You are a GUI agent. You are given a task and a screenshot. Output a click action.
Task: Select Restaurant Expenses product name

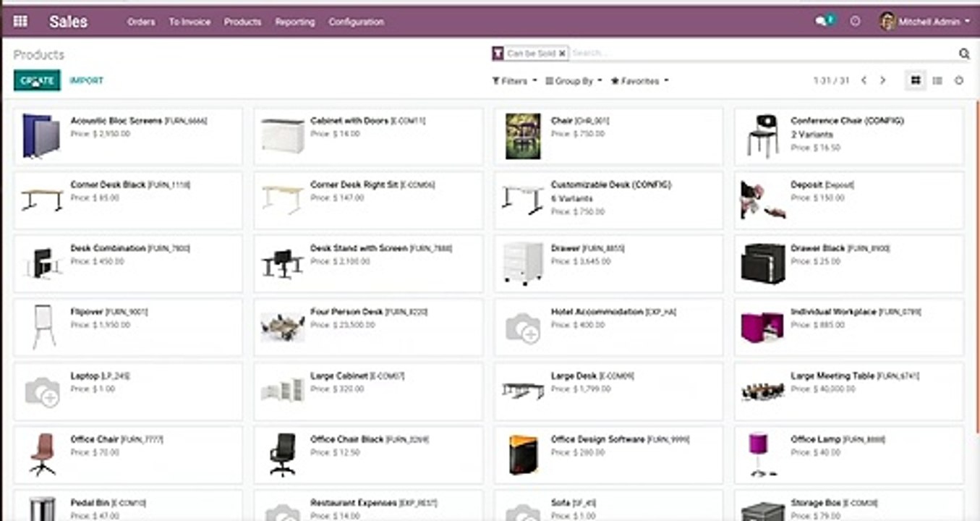354,503
